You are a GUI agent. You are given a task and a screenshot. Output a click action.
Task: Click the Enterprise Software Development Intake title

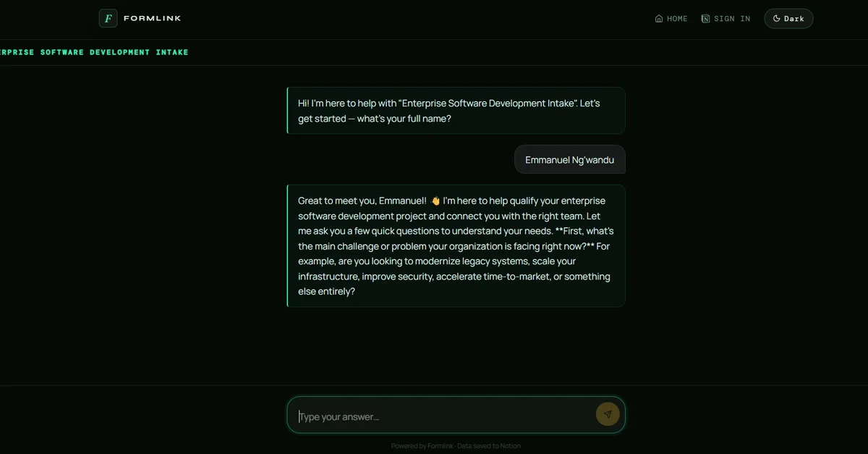pyautogui.click(x=94, y=52)
